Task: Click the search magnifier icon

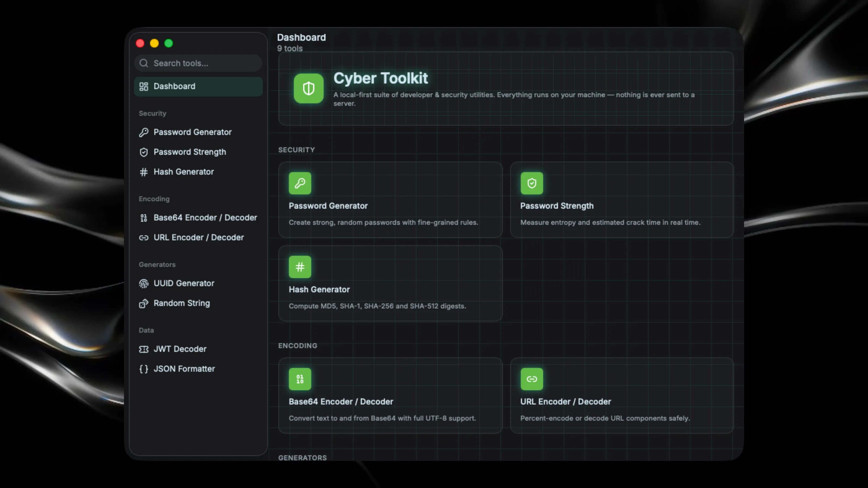Action: click(144, 63)
